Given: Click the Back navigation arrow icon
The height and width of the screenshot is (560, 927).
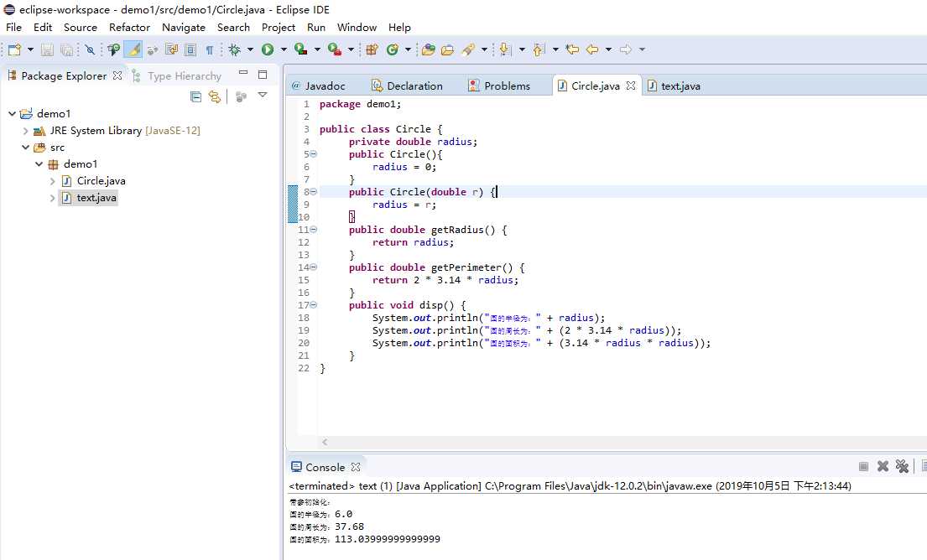Looking at the screenshot, I should tap(591, 49).
